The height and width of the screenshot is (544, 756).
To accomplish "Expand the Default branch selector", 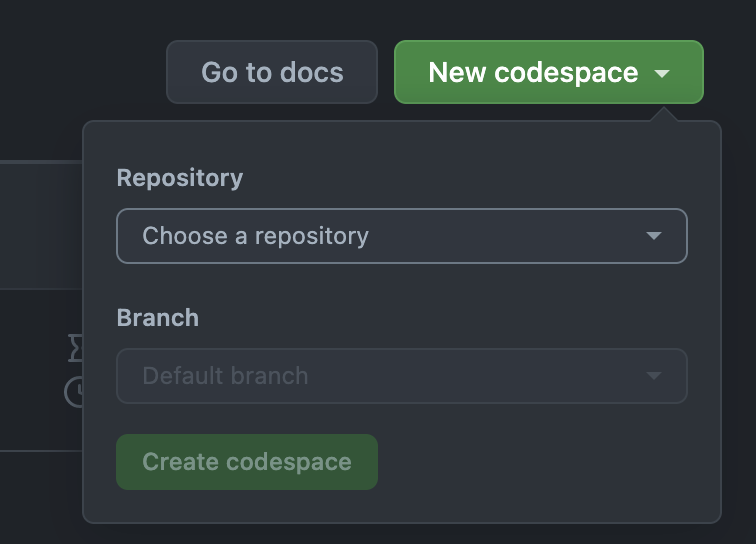I will tap(401, 376).
